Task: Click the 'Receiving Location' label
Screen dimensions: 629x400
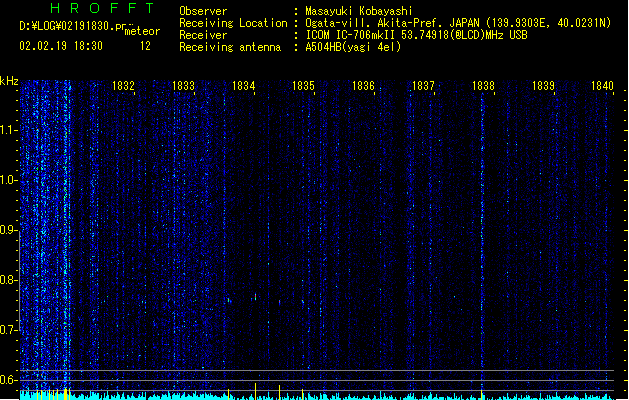Action: click(x=233, y=23)
